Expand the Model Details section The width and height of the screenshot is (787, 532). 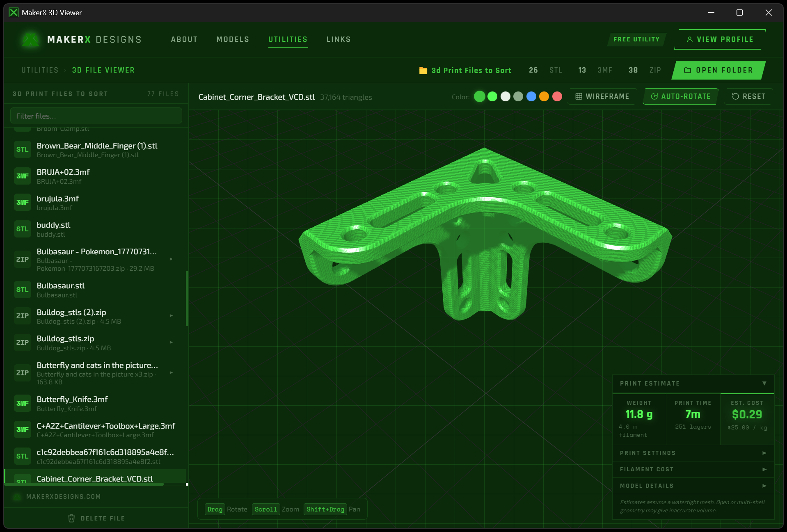pos(693,486)
